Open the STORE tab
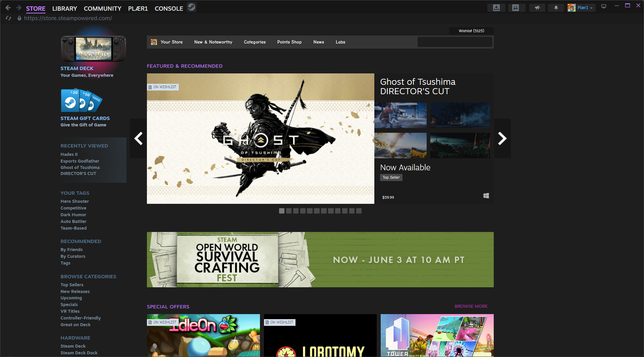The width and height of the screenshot is (644, 357). [36, 8]
